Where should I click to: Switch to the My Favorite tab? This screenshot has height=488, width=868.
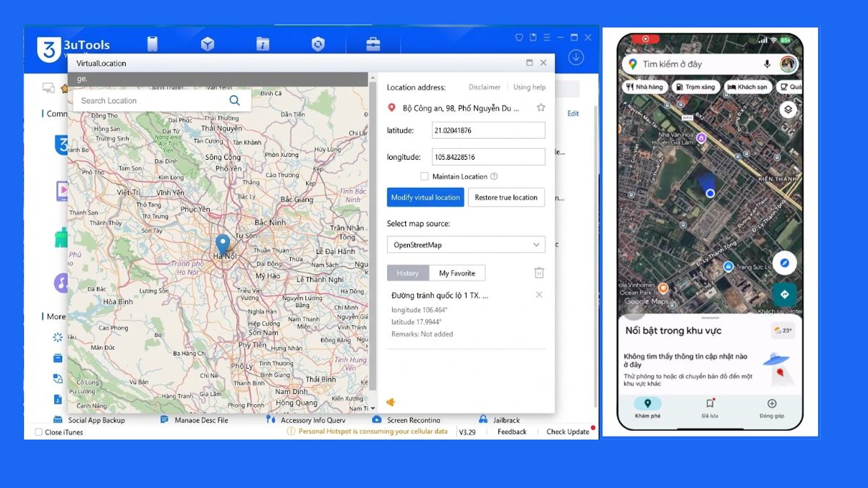point(457,273)
